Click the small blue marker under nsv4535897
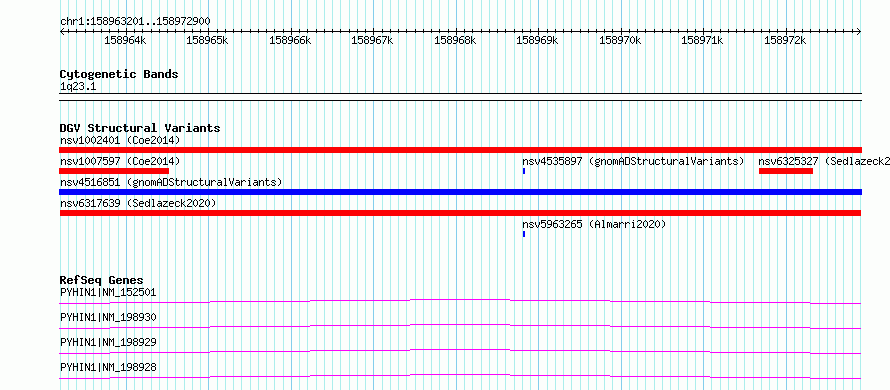This screenshot has height=390, width=890. tap(524, 171)
